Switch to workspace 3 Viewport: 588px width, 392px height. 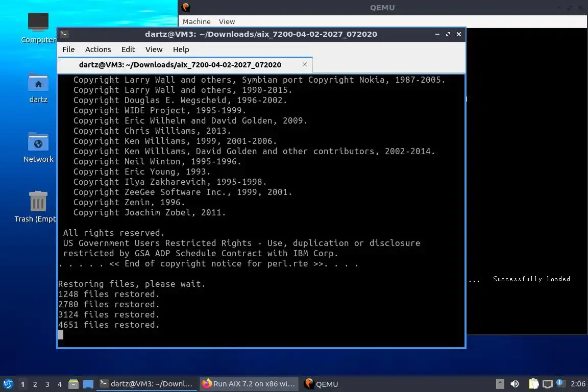tap(47, 384)
